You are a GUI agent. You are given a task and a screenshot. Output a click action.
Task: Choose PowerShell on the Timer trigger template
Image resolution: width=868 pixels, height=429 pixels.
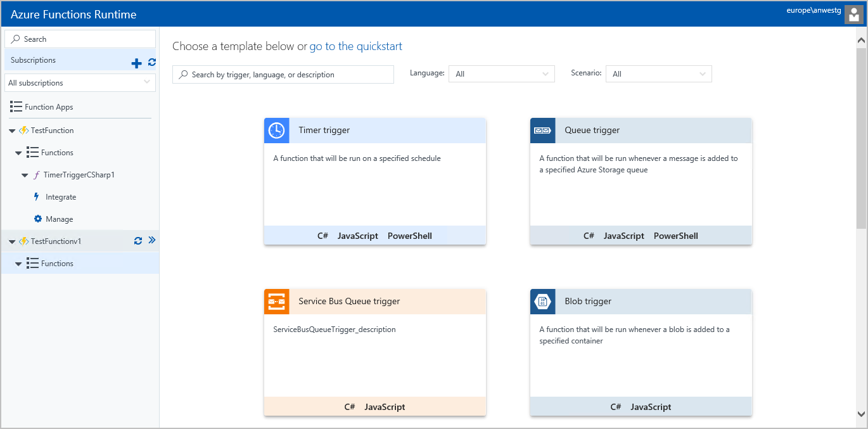click(409, 236)
